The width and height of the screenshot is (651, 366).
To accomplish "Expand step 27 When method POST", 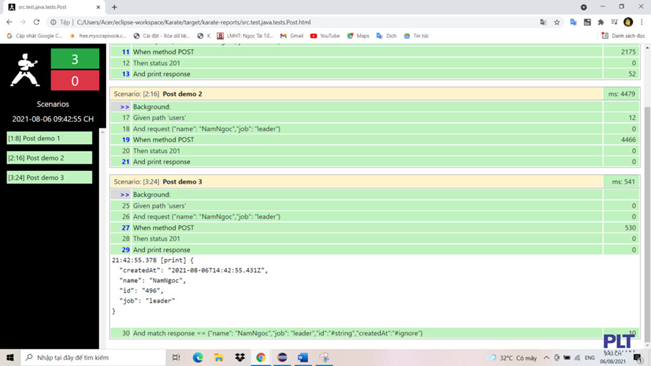I will [x=356, y=227].
